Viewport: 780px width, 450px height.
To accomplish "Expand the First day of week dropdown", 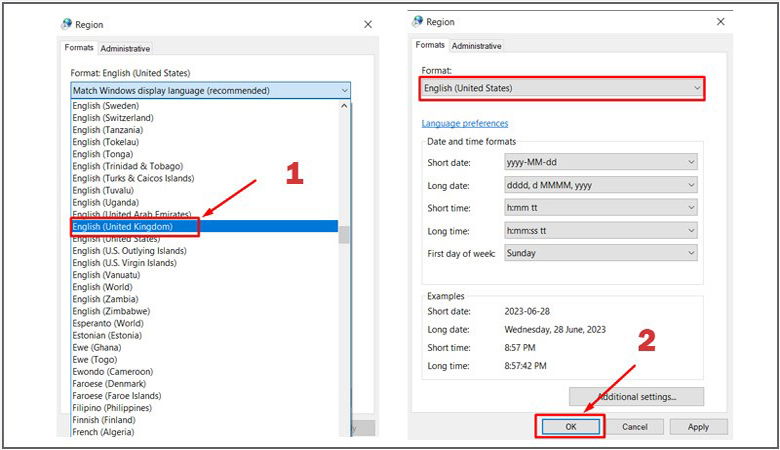I will pyautogui.click(x=601, y=253).
